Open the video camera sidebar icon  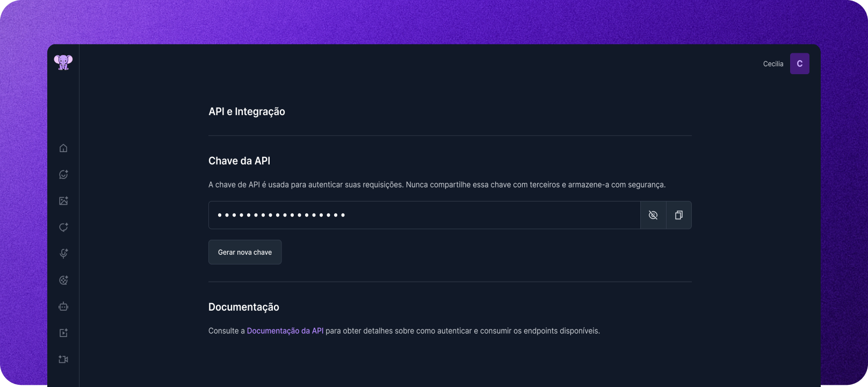63,359
